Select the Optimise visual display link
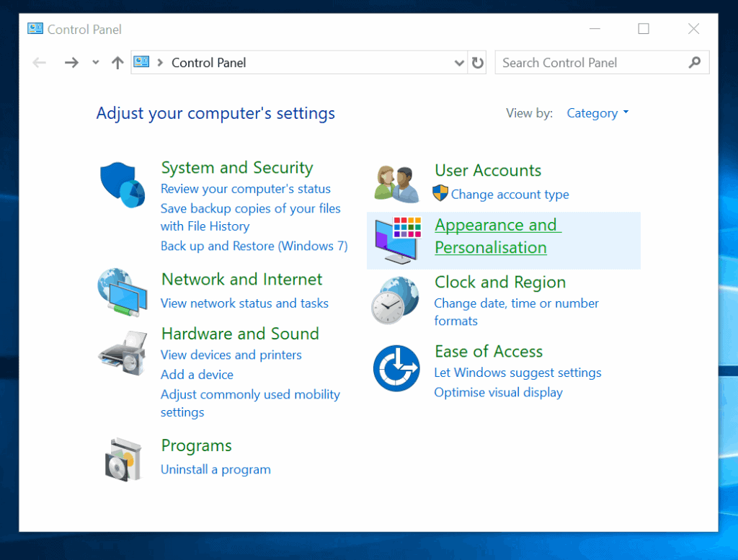The height and width of the screenshot is (560, 738). point(498,392)
